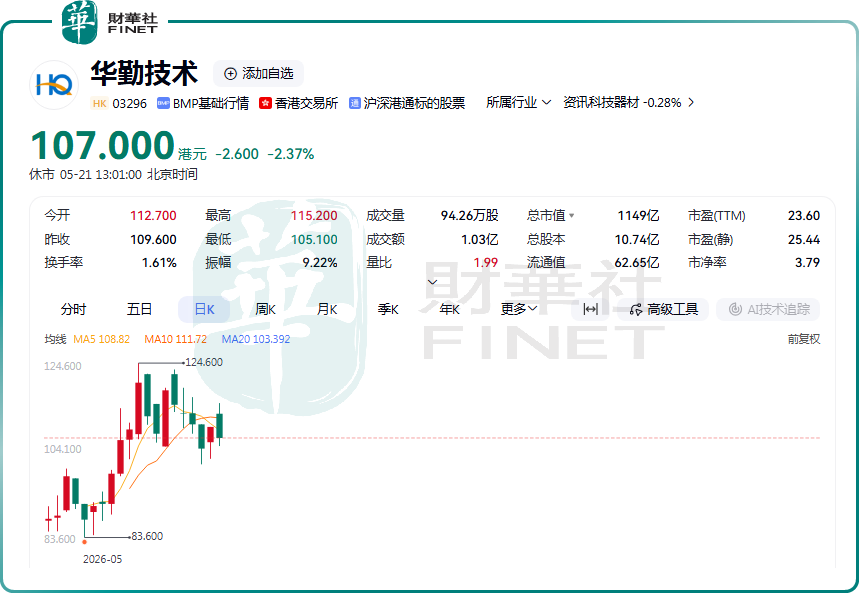Click the 前复权 adjustment selector
The height and width of the screenshot is (613, 859).
[x=804, y=339]
